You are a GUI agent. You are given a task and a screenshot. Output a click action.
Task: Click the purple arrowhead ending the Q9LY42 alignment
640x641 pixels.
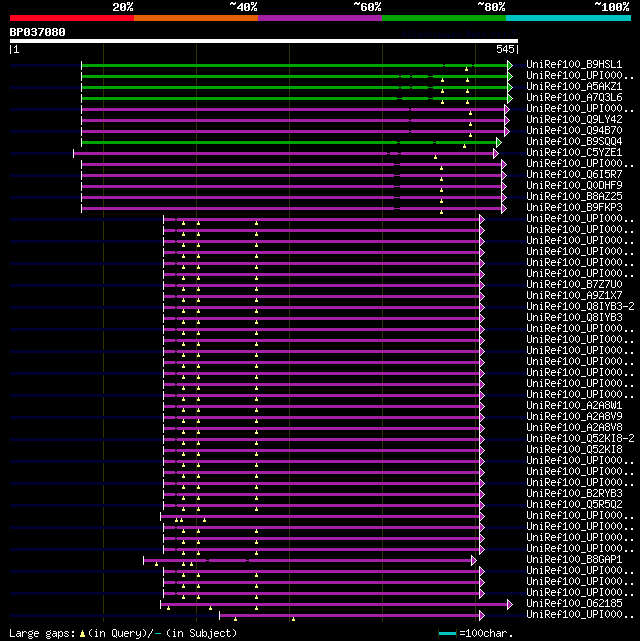[507, 121]
